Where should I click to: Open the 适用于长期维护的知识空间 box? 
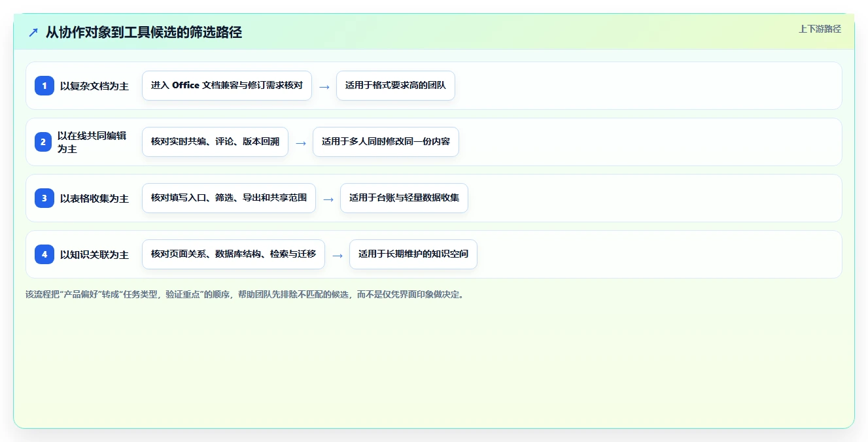tap(413, 254)
